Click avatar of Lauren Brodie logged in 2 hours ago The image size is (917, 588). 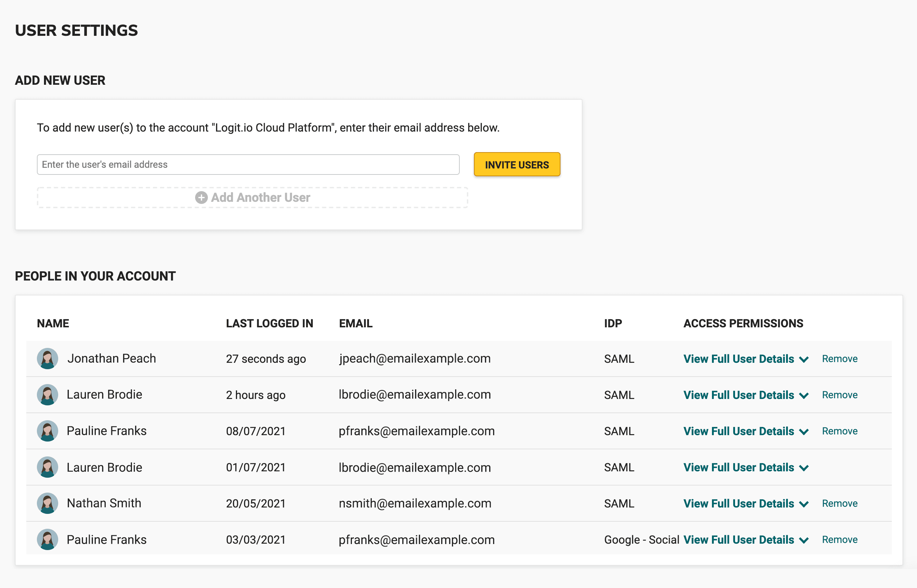pyautogui.click(x=48, y=395)
